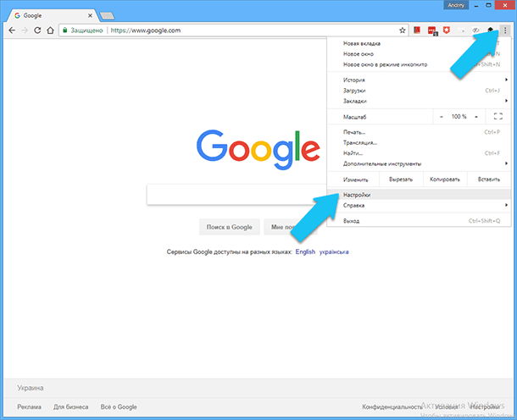Select Новая вкладка menu item

[x=361, y=43]
